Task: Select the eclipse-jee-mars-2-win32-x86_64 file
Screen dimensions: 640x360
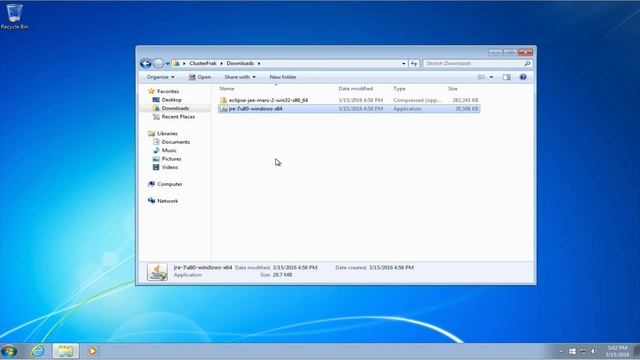Action: pyautogui.click(x=268, y=100)
